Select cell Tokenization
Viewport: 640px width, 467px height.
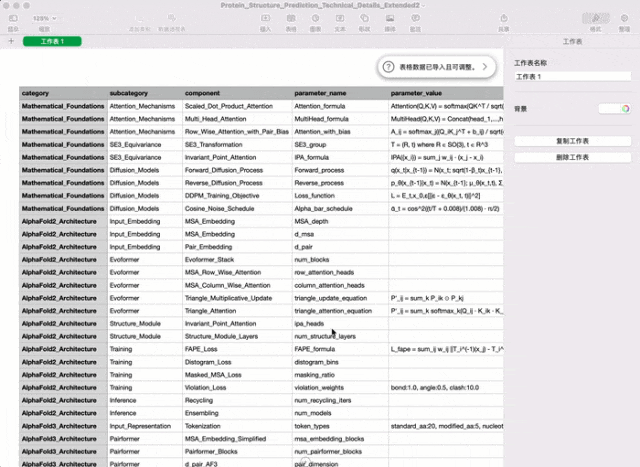click(x=237, y=426)
